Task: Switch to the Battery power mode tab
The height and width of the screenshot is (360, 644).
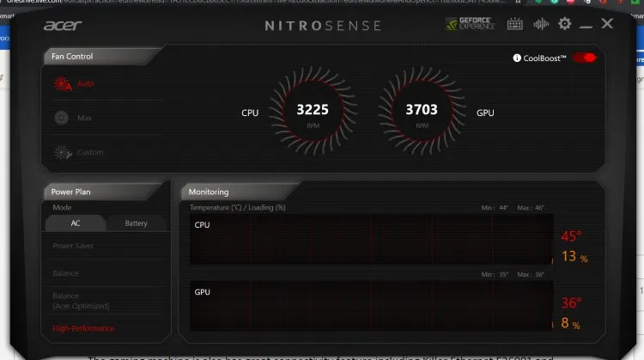Action: point(136,223)
